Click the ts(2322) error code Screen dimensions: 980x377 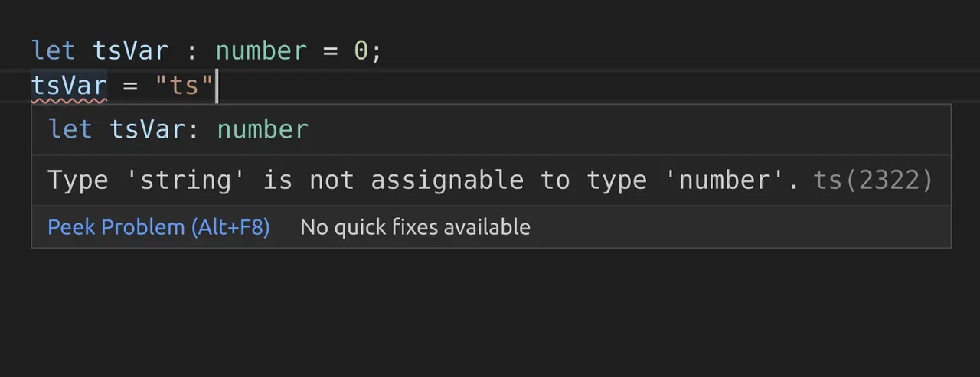tap(873, 180)
